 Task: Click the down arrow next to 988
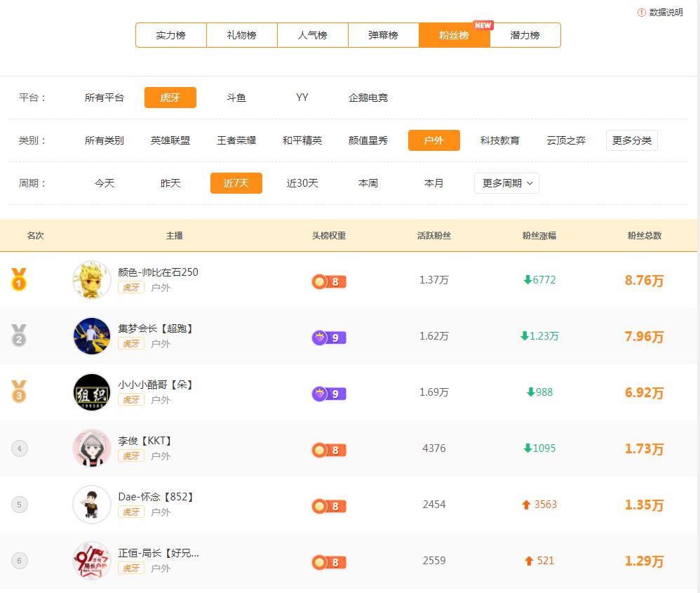[x=531, y=392]
